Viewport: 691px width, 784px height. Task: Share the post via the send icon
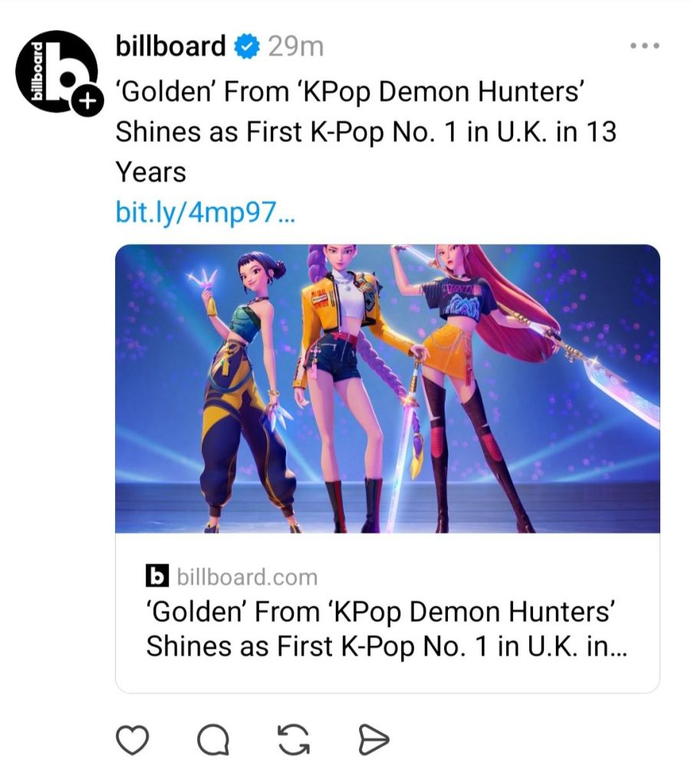click(373, 740)
